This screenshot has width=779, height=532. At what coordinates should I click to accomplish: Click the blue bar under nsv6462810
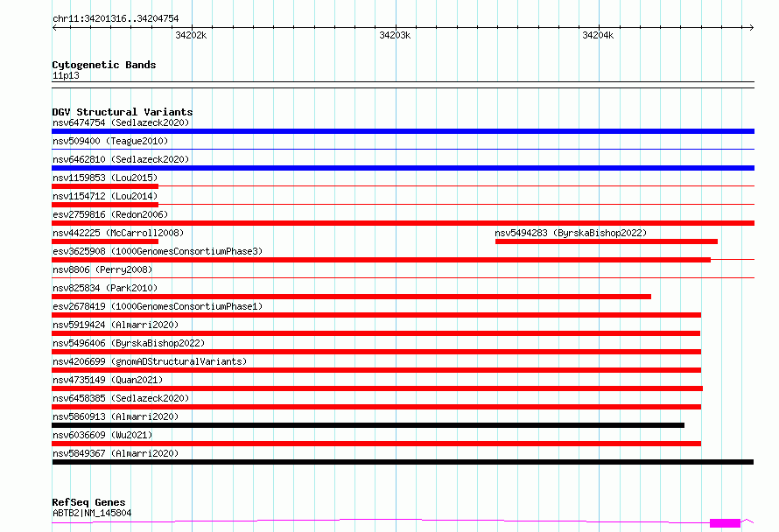[x=403, y=168]
